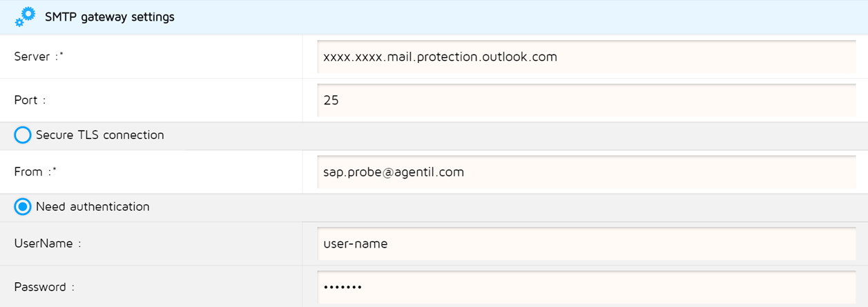This screenshot has height=307, width=868.
Task: Click the gears icon beside SMTP gateway settings
Action: pyautogui.click(x=25, y=17)
